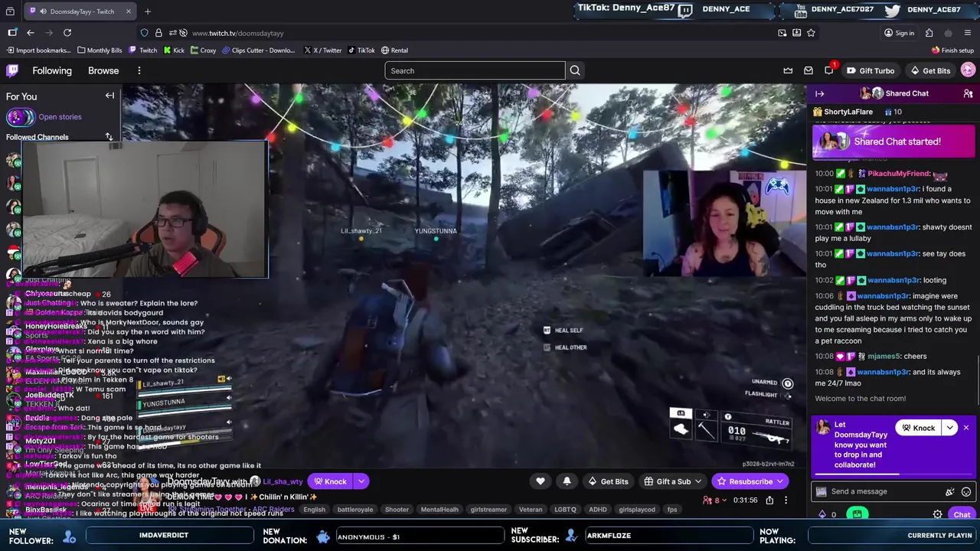Expand the Knock dropdown below the video
This screenshot has width=980, height=551.
361,481
